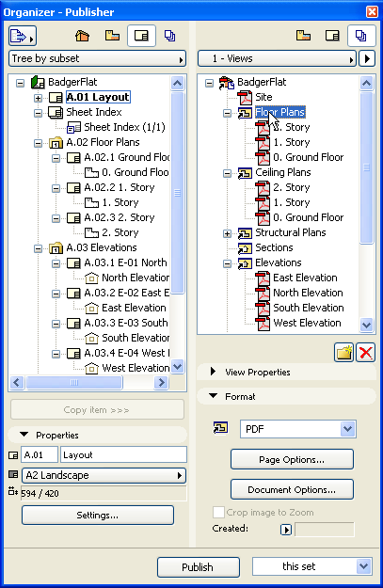Open the Organizer mode selector icon
The width and height of the screenshot is (383, 588).
pos(23,36)
